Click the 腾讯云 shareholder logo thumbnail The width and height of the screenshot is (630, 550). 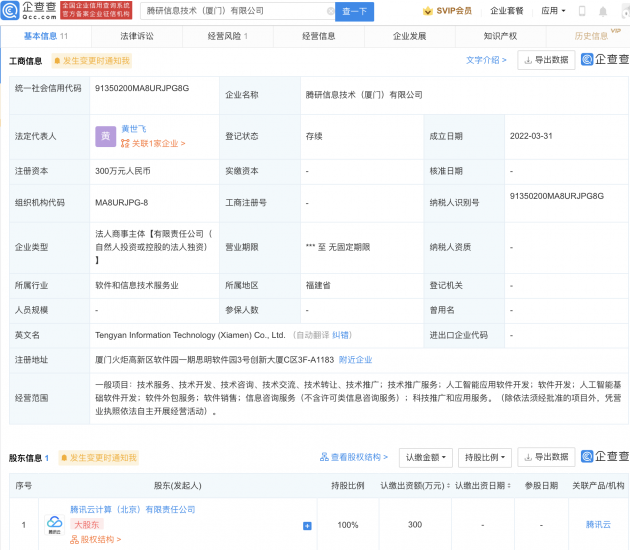point(55,525)
